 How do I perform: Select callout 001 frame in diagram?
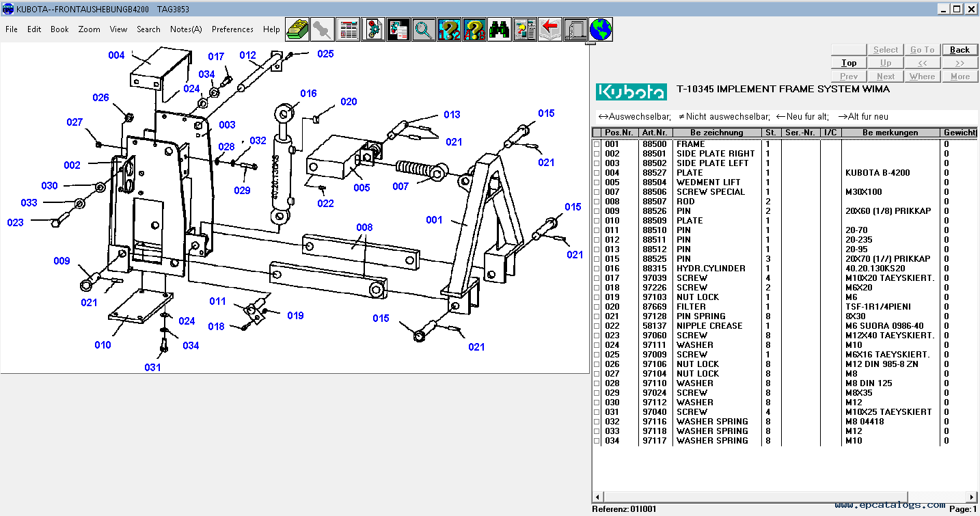tap(434, 219)
